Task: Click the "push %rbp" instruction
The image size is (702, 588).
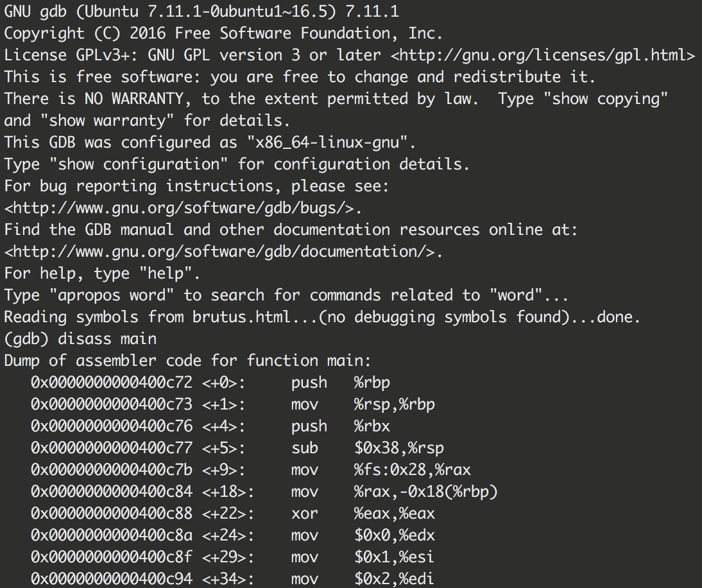Action: coord(340,383)
